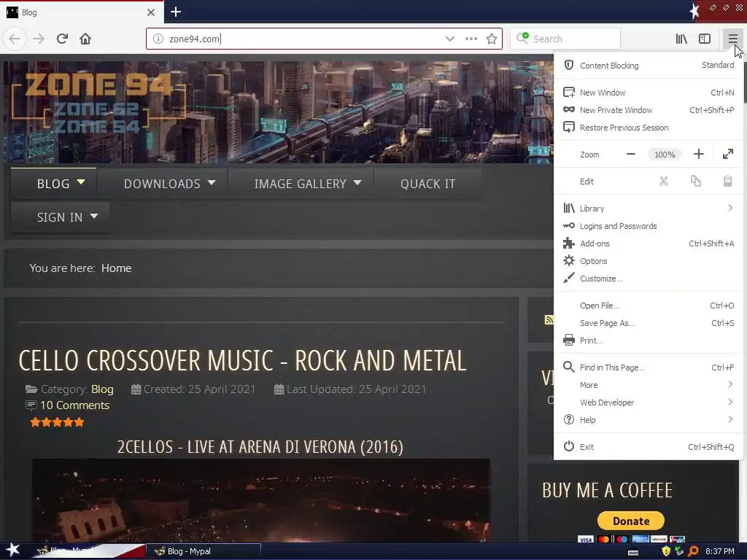The width and height of the screenshot is (747, 560).
Task: Enter full screen from Zoom row
Action: coord(727,155)
